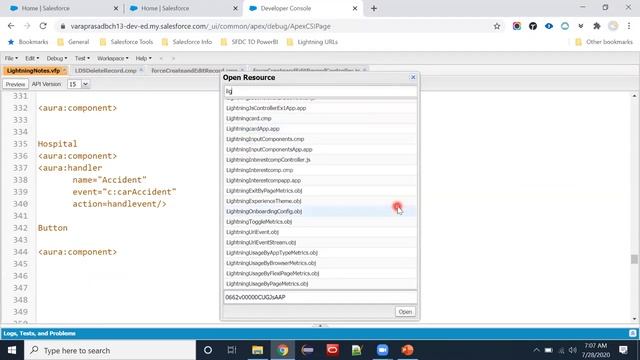640x360 pixels.
Task: Select LightningExitByPageMetrics.obj entry
Action: click(x=320, y=191)
